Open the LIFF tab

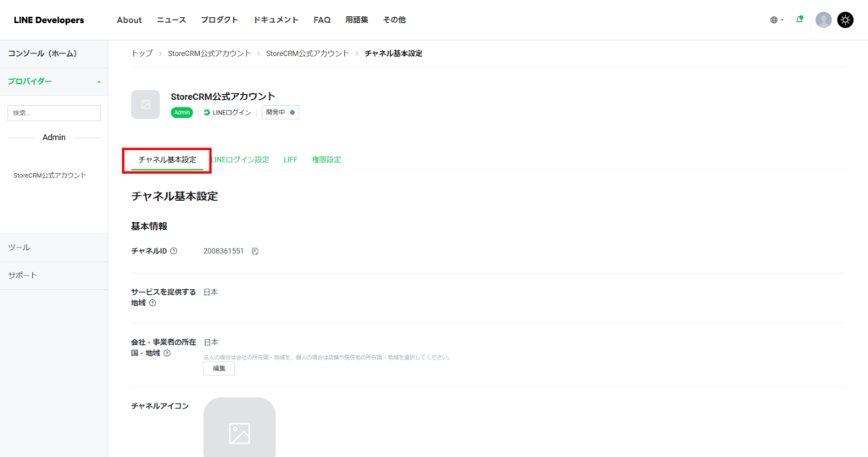[x=291, y=159]
